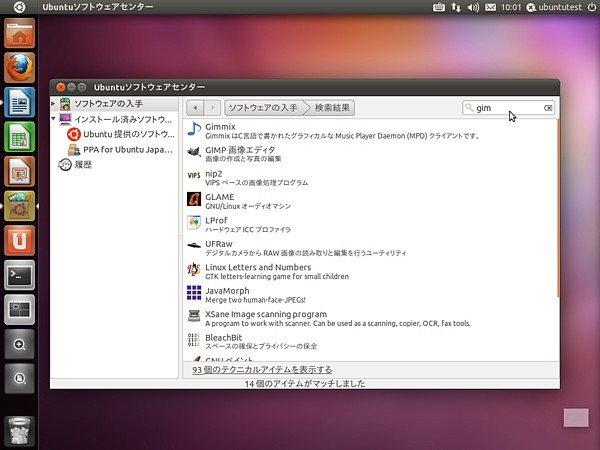Select the UFRaw result title
Screen dimensions: 600x450
(x=219, y=244)
